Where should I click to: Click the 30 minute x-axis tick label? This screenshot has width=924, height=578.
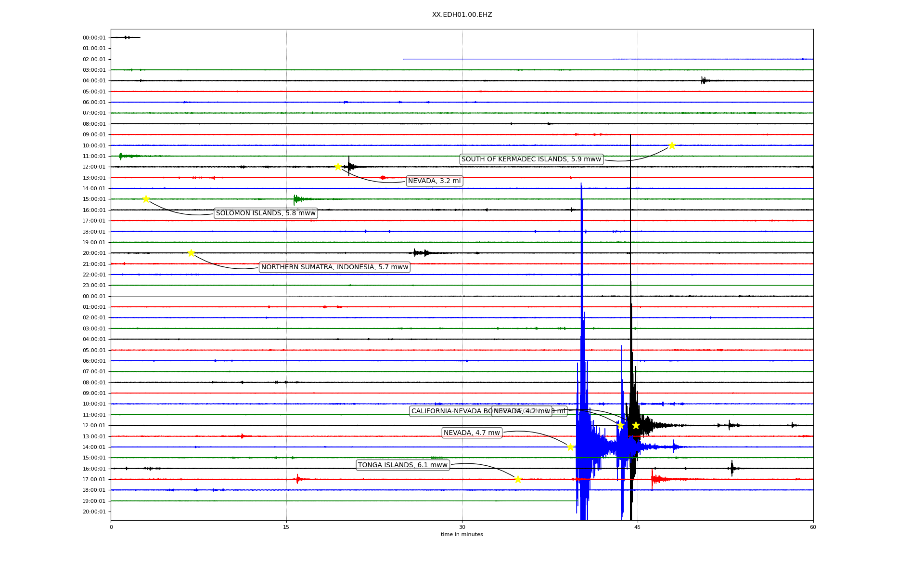[x=462, y=527]
